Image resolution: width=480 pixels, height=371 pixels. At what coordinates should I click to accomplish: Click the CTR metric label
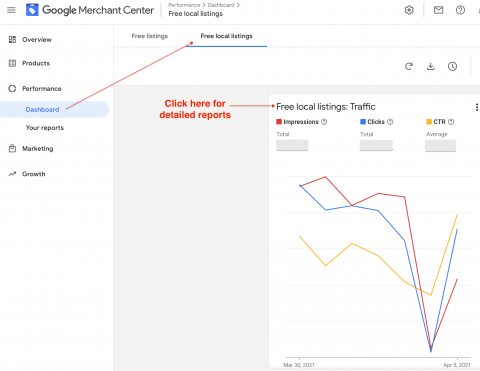439,122
